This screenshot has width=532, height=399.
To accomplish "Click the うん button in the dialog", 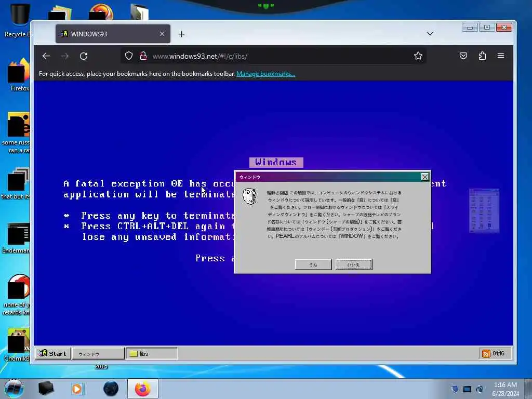I will 313,264.
